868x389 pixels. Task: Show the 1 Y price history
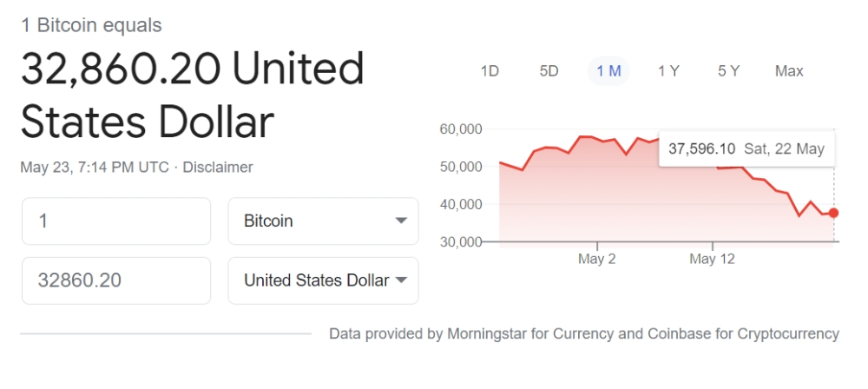point(668,71)
